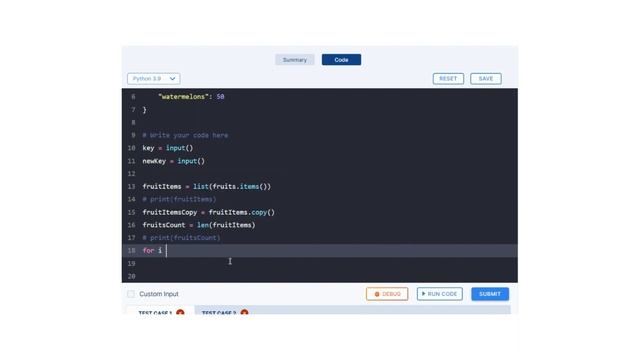Screen dimensions: 640x360
Task: Click the comment '# print(fruitItems)' on line 14
Action: pos(179,199)
